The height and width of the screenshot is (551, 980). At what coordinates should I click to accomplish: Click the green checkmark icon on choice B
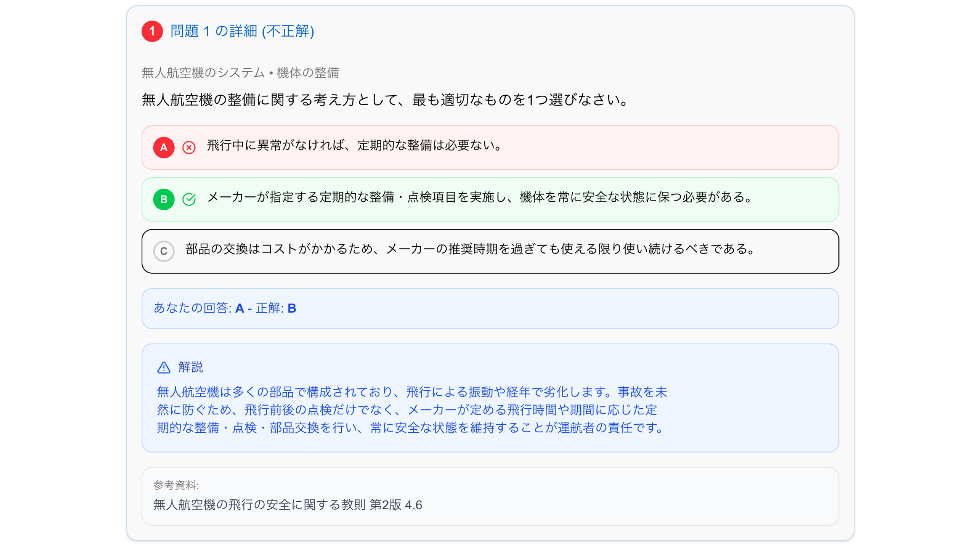click(x=188, y=199)
